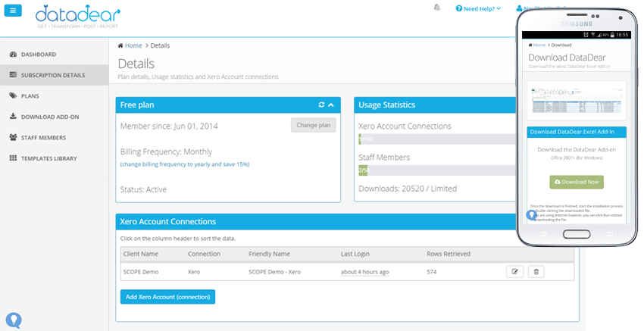Click the home icon in breadcrumb
This screenshot has height=331, width=644.
click(x=120, y=45)
